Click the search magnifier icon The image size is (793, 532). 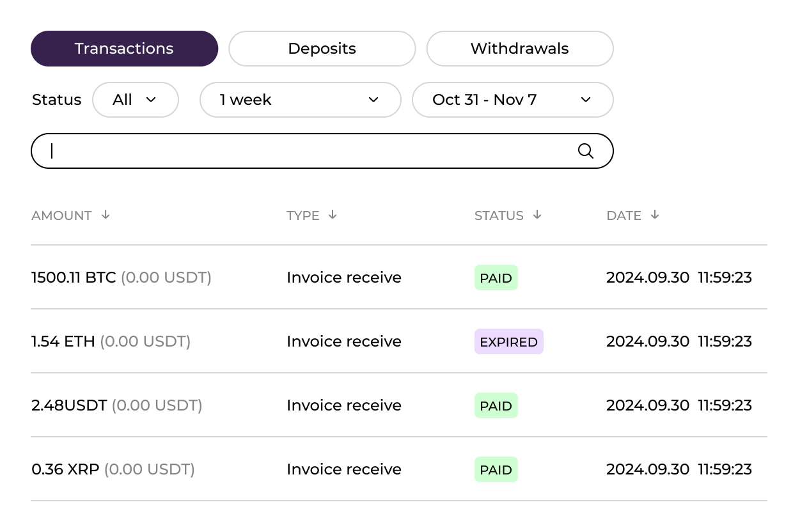tap(585, 151)
